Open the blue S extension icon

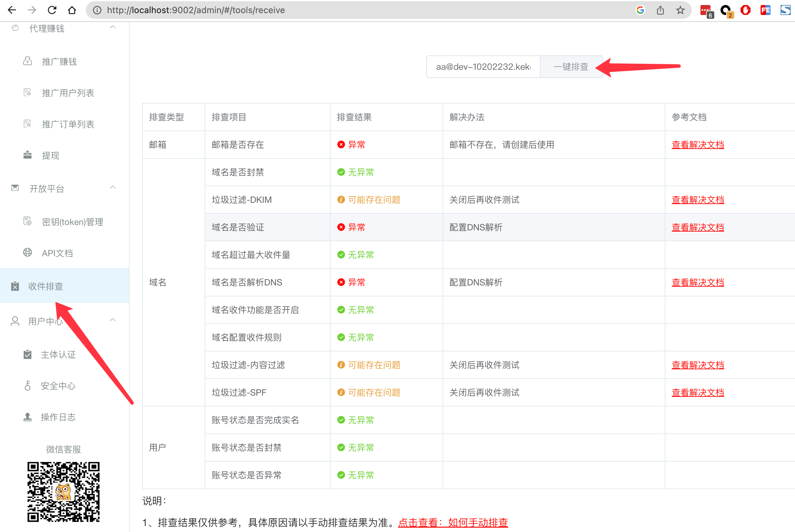[x=786, y=10]
